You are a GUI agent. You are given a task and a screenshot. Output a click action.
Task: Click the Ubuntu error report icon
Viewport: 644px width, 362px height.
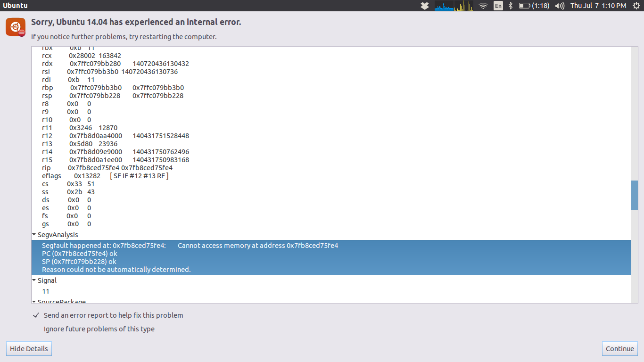coord(16,27)
